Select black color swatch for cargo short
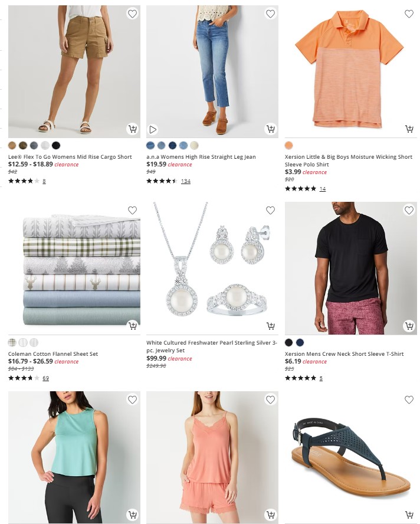 (56, 145)
